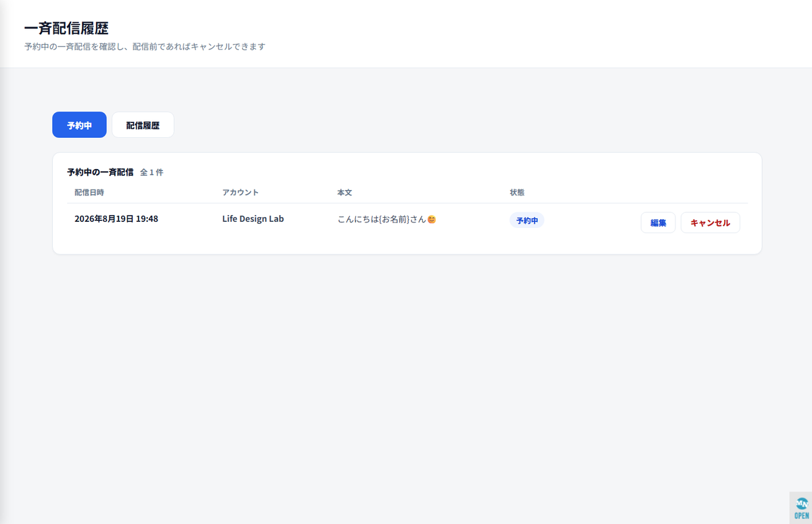Cancel the scheduled broadcast with キャンセル
This screenshot has height=524, width=812.
(710, 222)
